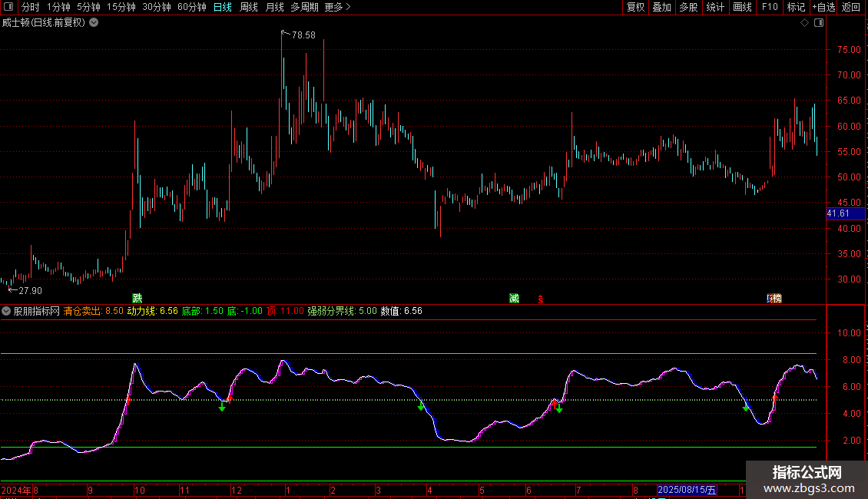This screenshot has height=499, width=868.
Task: Click the 返回 back button
Action: pos(851,7)
